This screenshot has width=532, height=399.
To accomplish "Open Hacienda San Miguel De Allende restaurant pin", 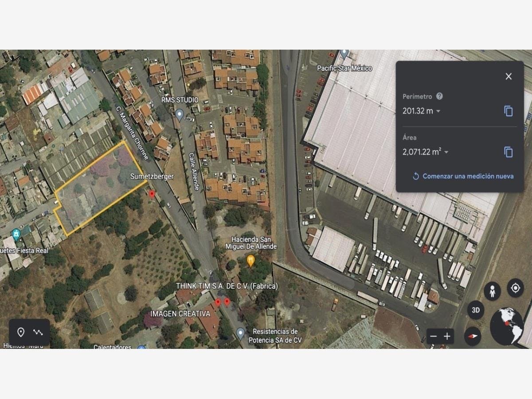I will click(251, 261).
